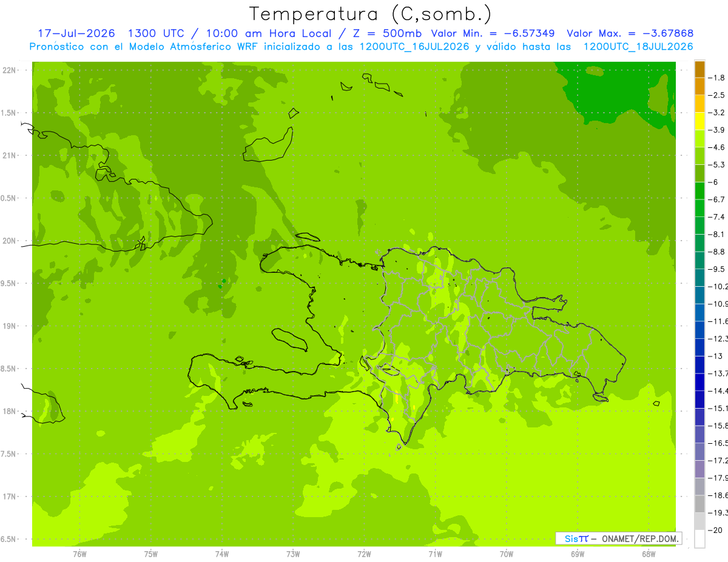
Task: Pick the green swatch between -6 and -6.7
Action: click(x=699, y=191)
